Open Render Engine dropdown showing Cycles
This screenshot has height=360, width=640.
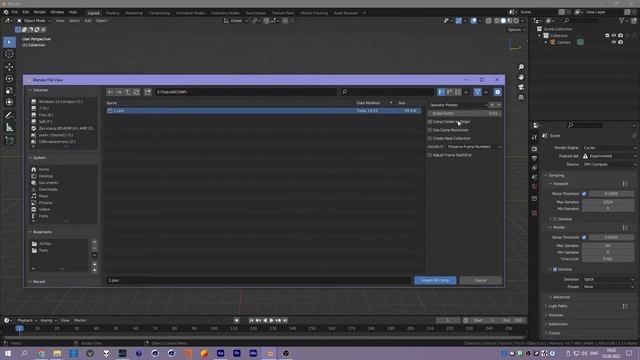[x=609, y=148]
